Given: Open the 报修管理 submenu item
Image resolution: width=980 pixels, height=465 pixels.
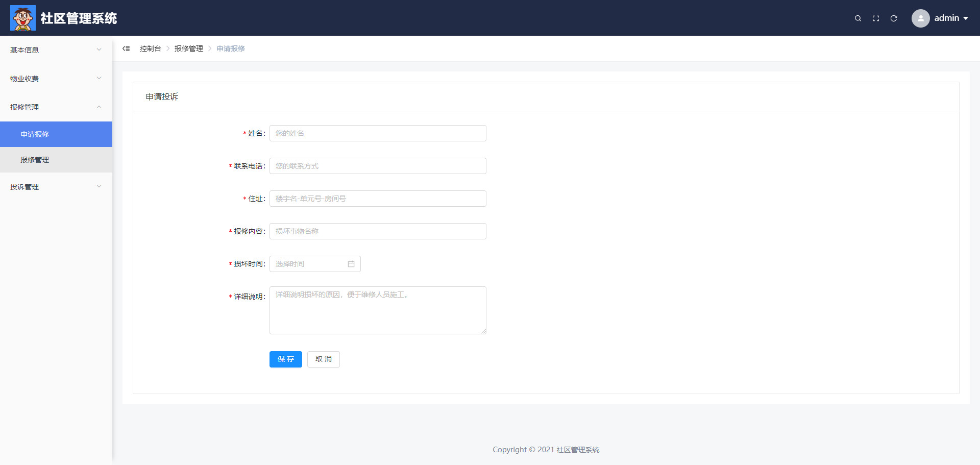Looking at the screenshot, I should (x=56, y=160).
